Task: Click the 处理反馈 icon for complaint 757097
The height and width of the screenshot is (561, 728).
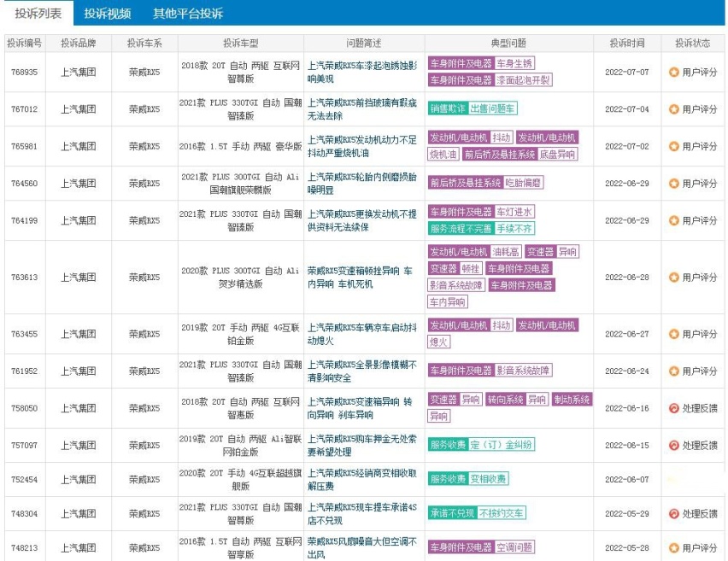Action: pos(673,445)
